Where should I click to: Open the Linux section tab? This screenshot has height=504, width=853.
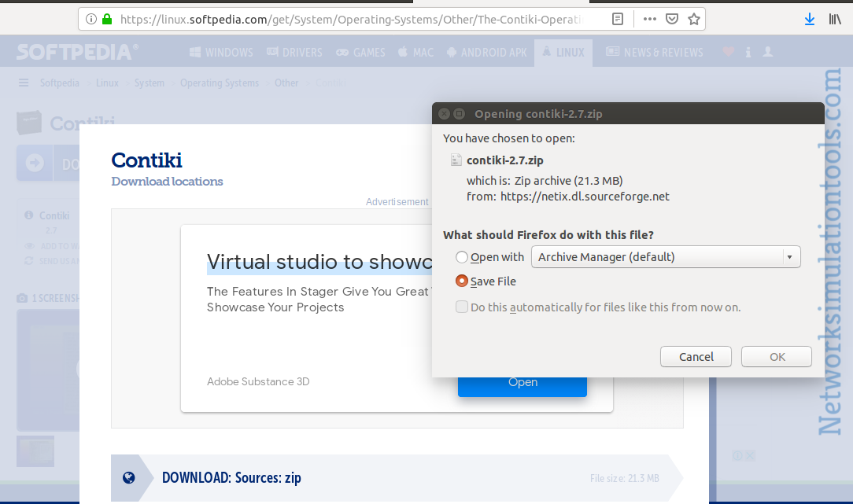[x=563, y=53]
